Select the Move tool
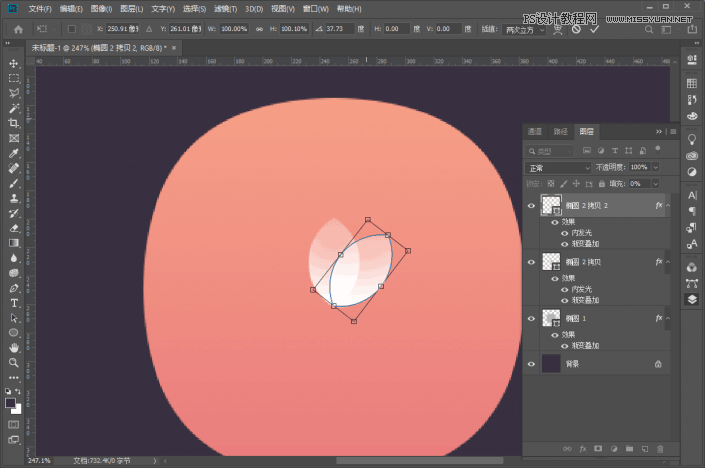The image size is (705, 468). pos(14,63)
